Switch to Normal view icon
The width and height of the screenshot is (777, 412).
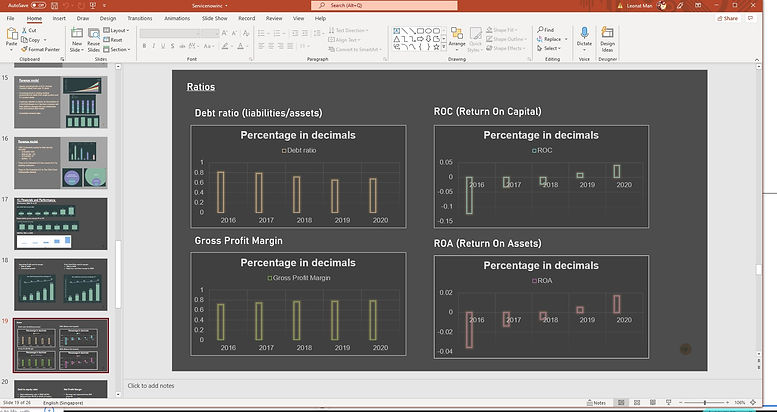[x=621, y=403]
